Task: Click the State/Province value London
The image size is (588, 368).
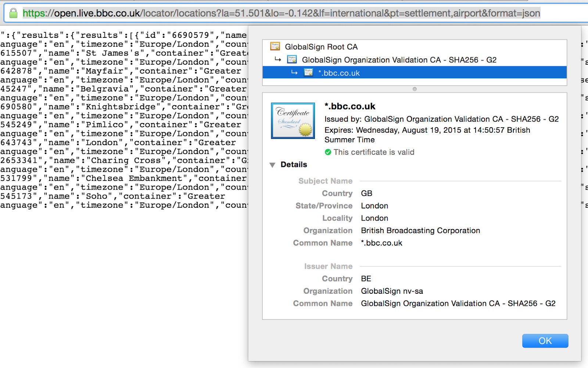Action: 374,206
